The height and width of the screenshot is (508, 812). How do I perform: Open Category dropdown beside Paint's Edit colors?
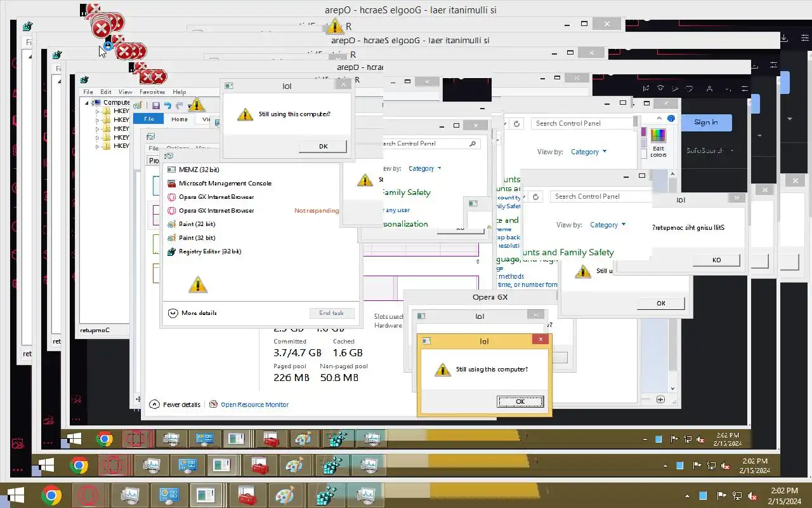[x=589, y=152]
